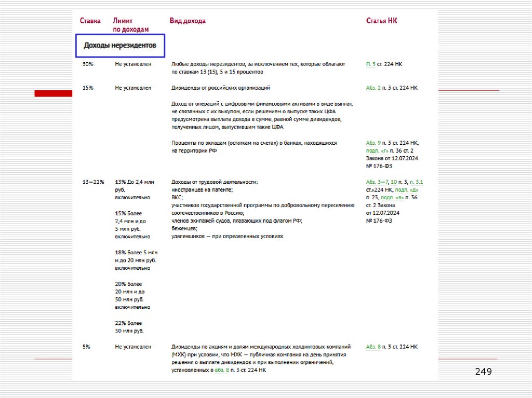Select "Дивиденды от российских организаций"
This screenshot has height=398, width=532.
tap(220, 88)
